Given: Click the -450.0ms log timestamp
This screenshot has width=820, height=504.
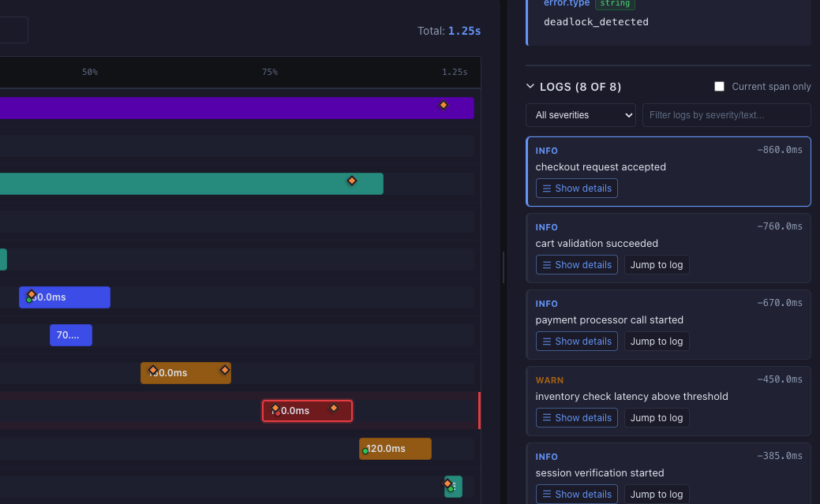Looking at the screenshot, I should pos(779,379).
